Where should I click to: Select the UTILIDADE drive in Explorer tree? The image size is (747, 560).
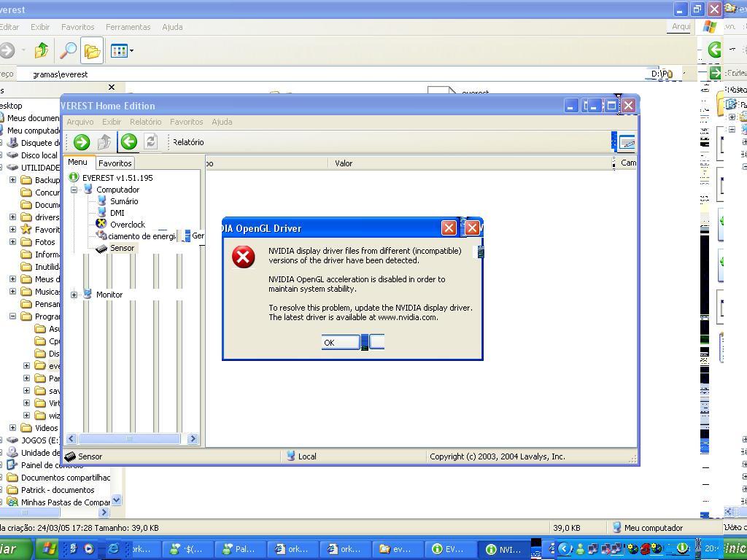tap(40, 167)
